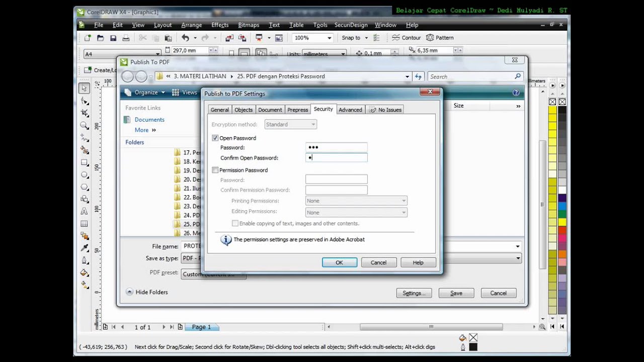Select the Shape tool in toolbox
Screen dimensions: 644x362
pos(85,101)
